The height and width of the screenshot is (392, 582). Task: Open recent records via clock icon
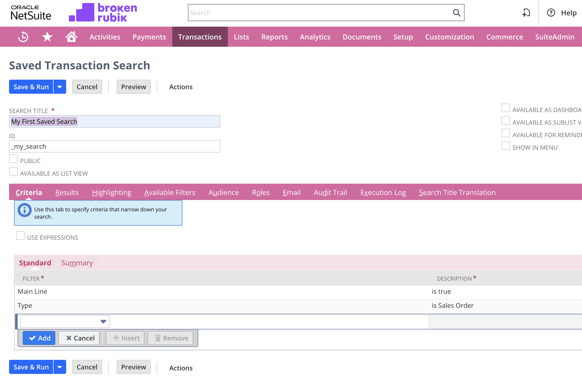[x=23, y=37]
